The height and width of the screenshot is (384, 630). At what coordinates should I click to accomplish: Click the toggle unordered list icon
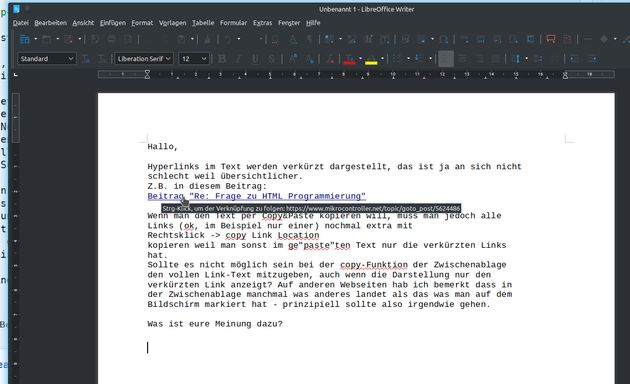(397, 59)
